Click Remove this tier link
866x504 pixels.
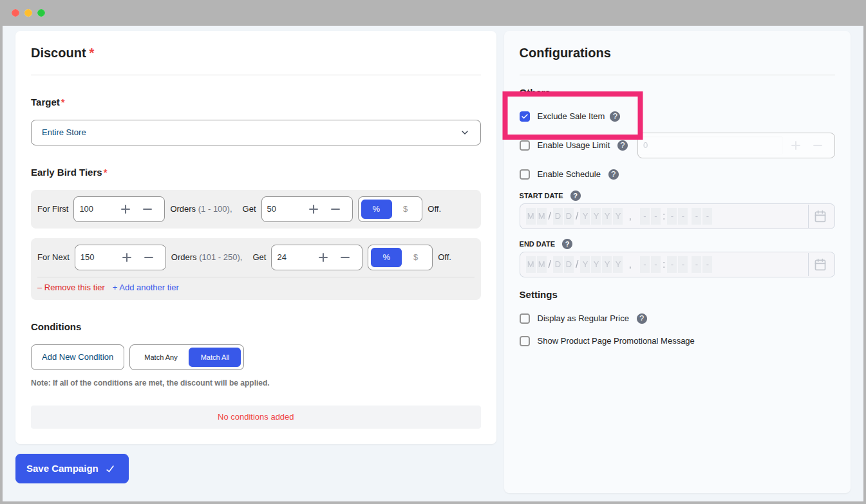(x=71, y=288)
